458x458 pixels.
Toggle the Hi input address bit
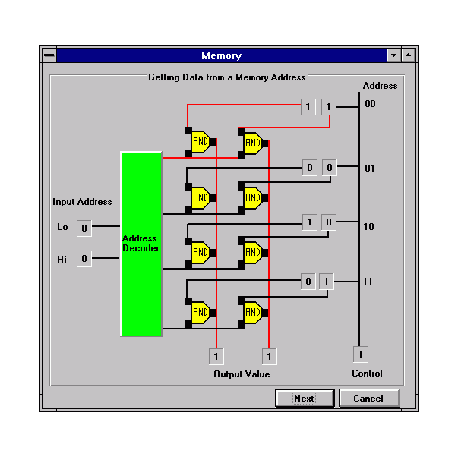click(84, 259)
